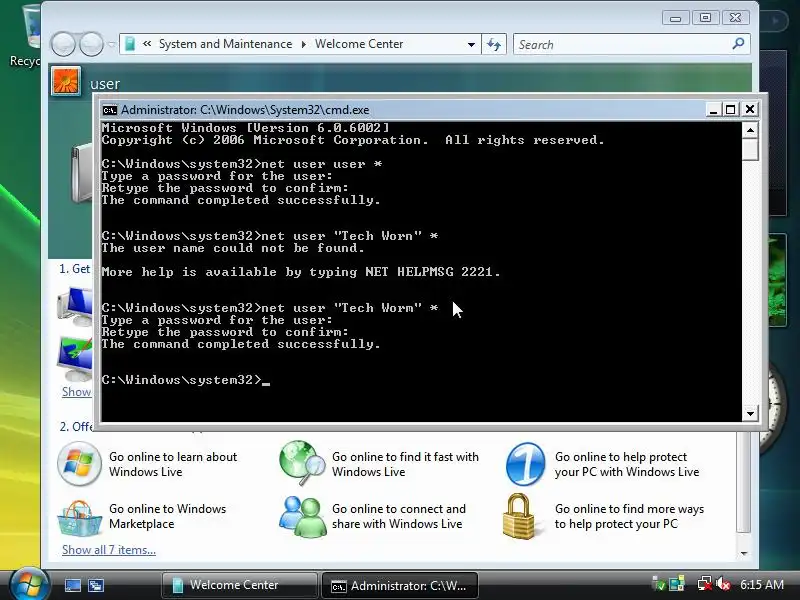Click the command prompt scrollbar thumb
800x600 pixels.
[750, 150]
